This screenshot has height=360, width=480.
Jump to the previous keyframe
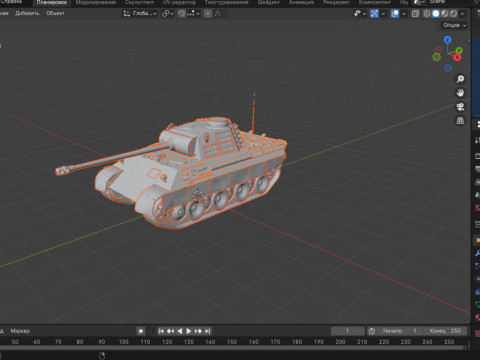click(170, 331)
